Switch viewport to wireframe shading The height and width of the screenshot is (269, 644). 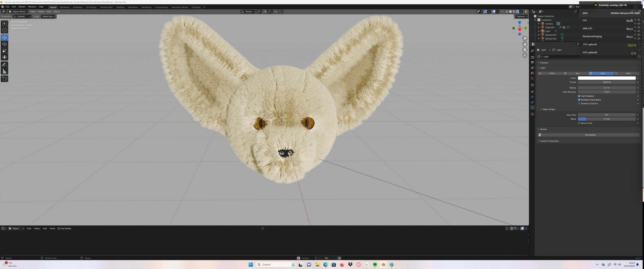point(507,12)
